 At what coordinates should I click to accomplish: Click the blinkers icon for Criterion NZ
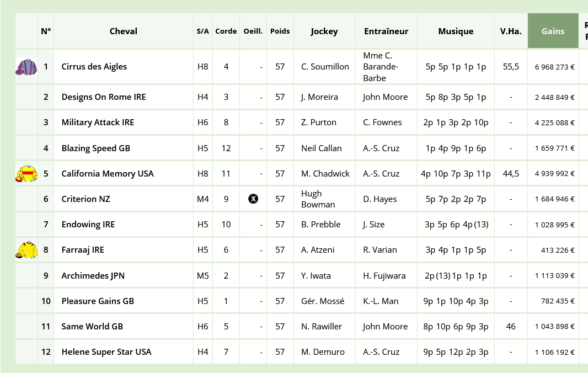coord(253,199)
